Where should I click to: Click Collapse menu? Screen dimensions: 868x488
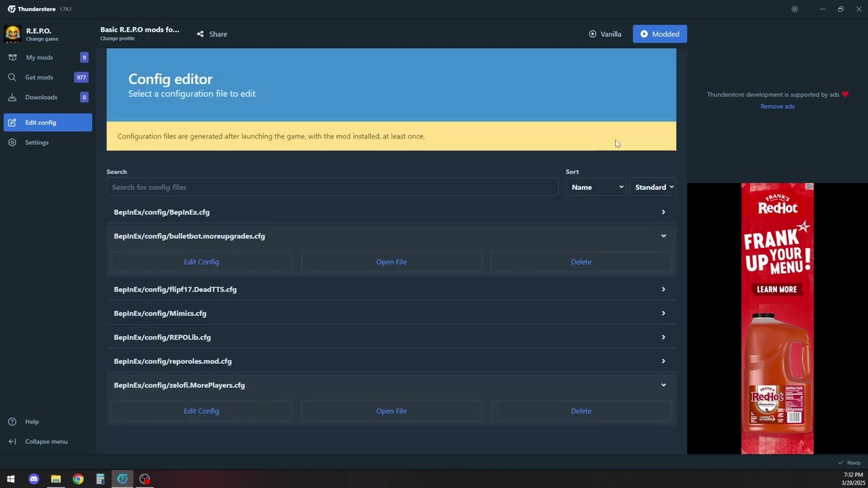pos(47,441)
